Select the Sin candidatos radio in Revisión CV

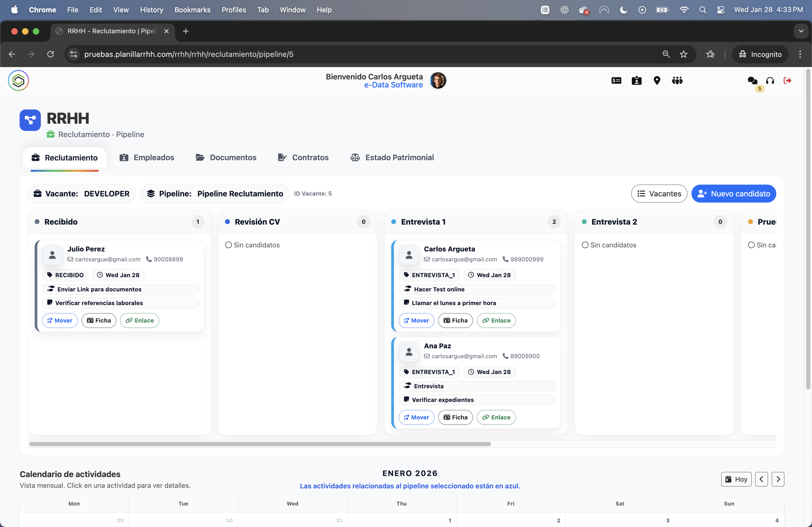click(x=229, y=245)
